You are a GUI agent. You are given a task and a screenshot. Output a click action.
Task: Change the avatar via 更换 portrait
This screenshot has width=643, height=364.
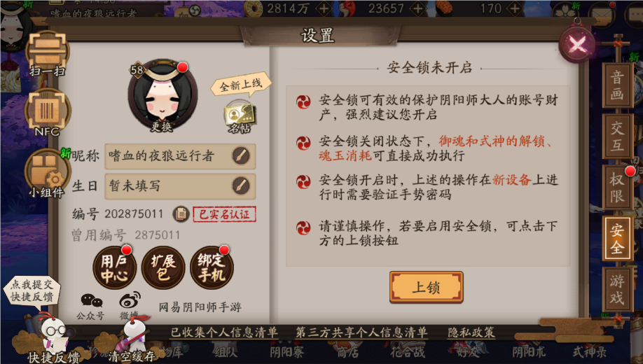coord(163,97)
